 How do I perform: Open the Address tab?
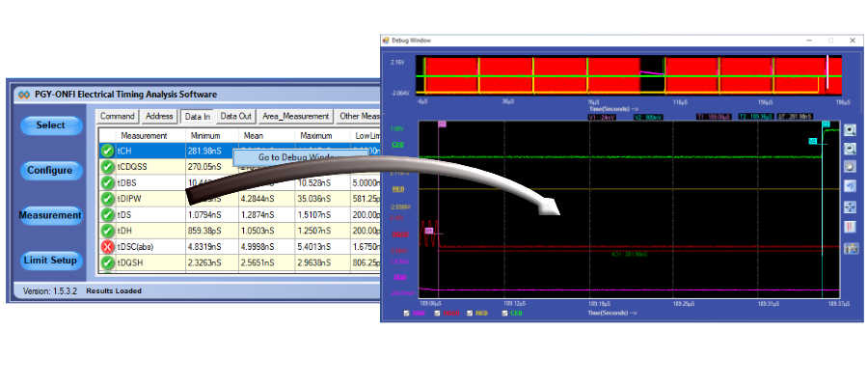coord(159,117)
